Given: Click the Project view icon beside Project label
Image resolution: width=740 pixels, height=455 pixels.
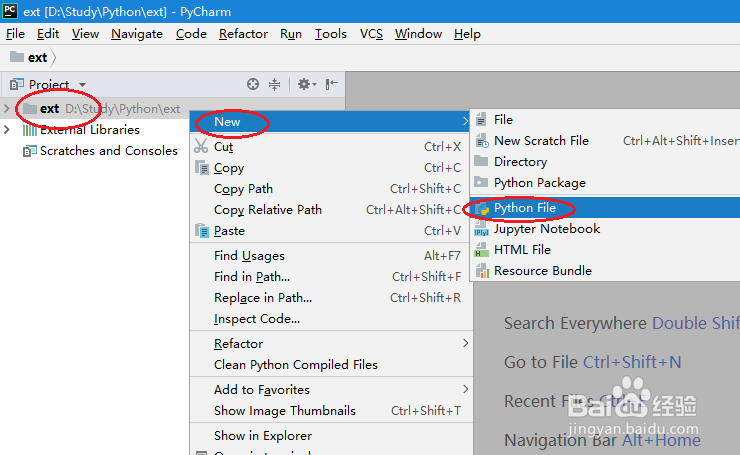Looking at the screenshot, I should tap(17, 84).
